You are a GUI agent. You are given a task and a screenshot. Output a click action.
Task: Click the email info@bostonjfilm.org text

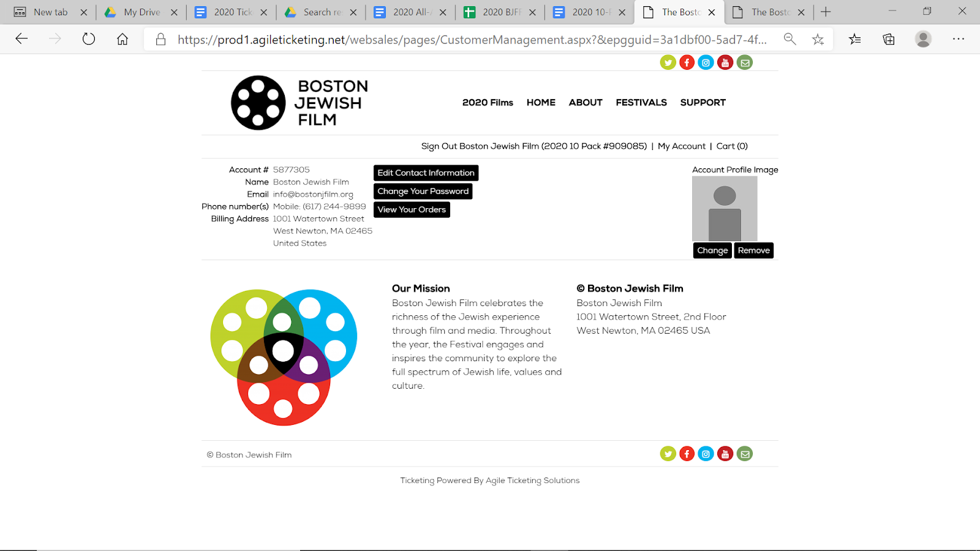(313, 195)
